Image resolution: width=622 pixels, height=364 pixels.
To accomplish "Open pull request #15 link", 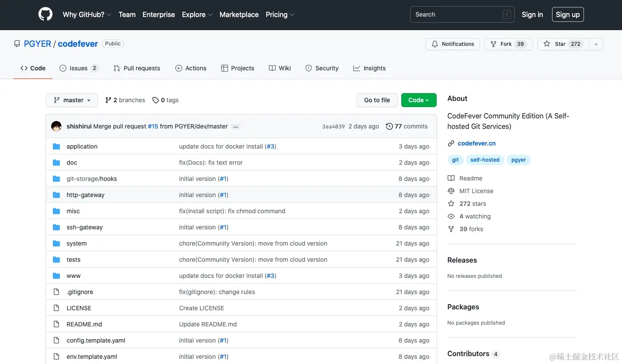I will tap(153, 126).
